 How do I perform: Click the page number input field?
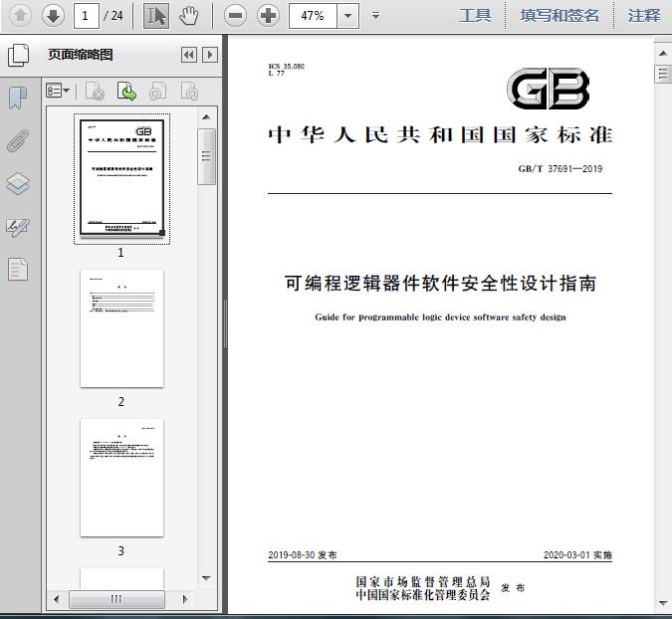point(88,15)
